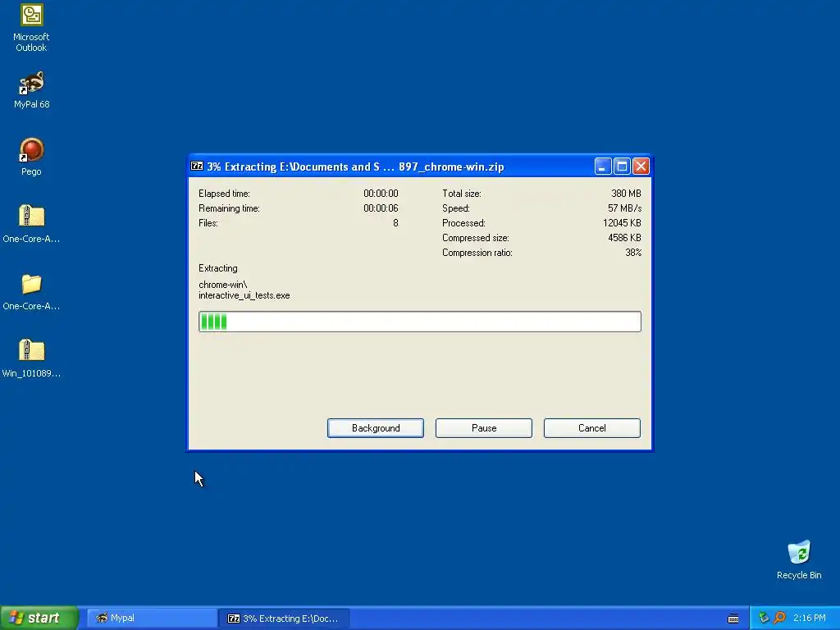Viewport: 840px width, 630px height.
Task: Click the Extracting status label
Action: tap(218, 268)
